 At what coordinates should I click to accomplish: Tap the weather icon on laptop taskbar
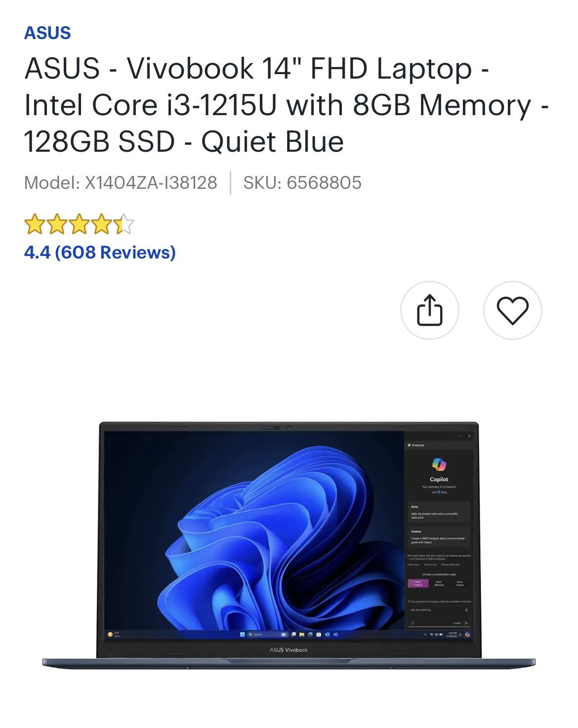click(111, 634)
